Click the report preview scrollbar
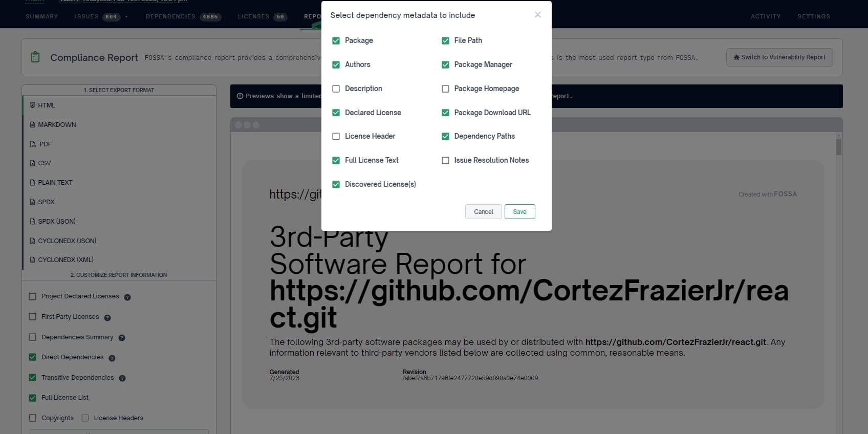This screenshot has height=434, width=868. [838, 146]
